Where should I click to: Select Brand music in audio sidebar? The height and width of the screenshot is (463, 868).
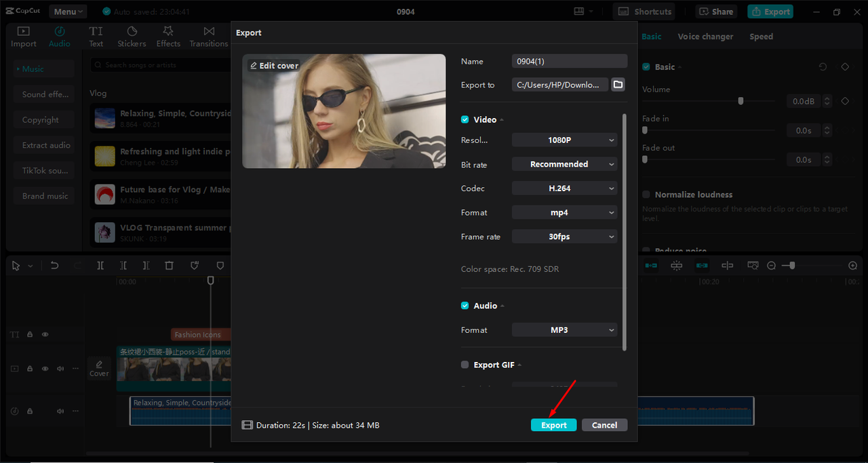[44, 196]
